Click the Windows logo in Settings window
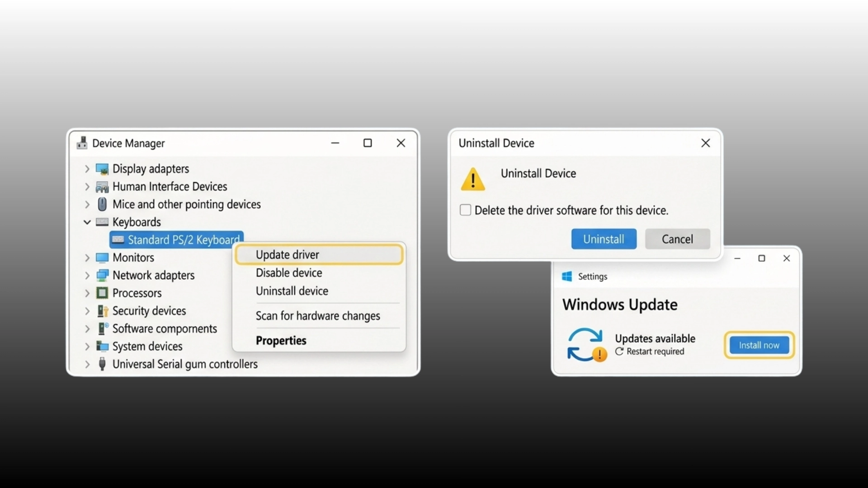The image size is (868, 488). click(567, 277)
